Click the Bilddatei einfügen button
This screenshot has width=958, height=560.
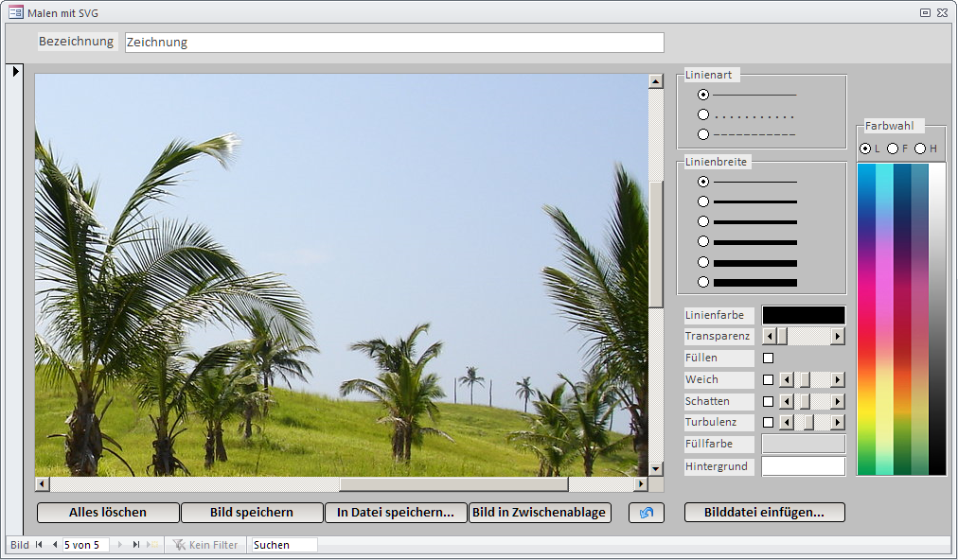pos(764,513)
